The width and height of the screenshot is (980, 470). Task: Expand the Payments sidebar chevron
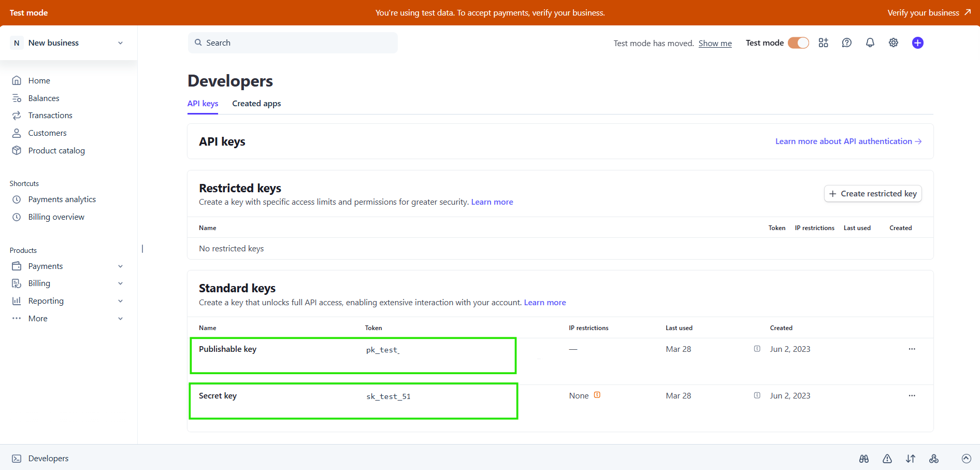tap(120, 266)
